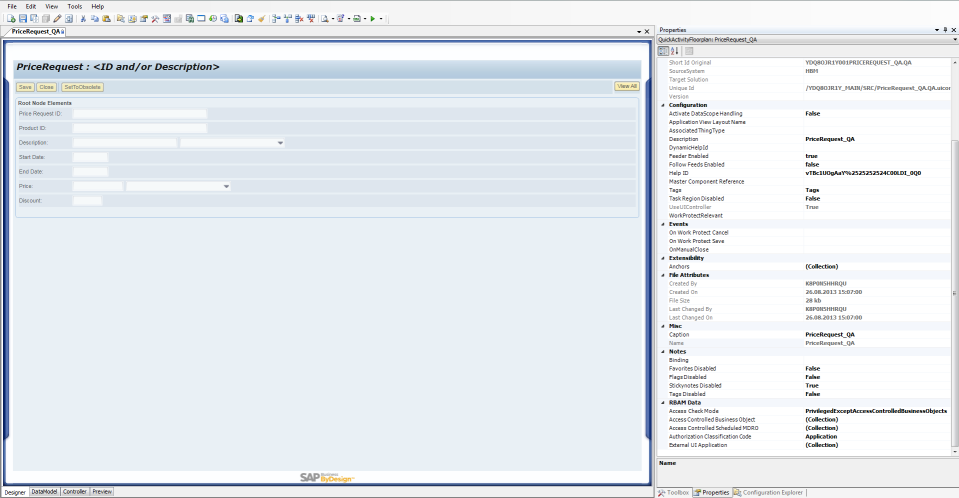Click the printer toolbar icon
Viewport: 959px width, 498px height.
click(x=357, y=18)
